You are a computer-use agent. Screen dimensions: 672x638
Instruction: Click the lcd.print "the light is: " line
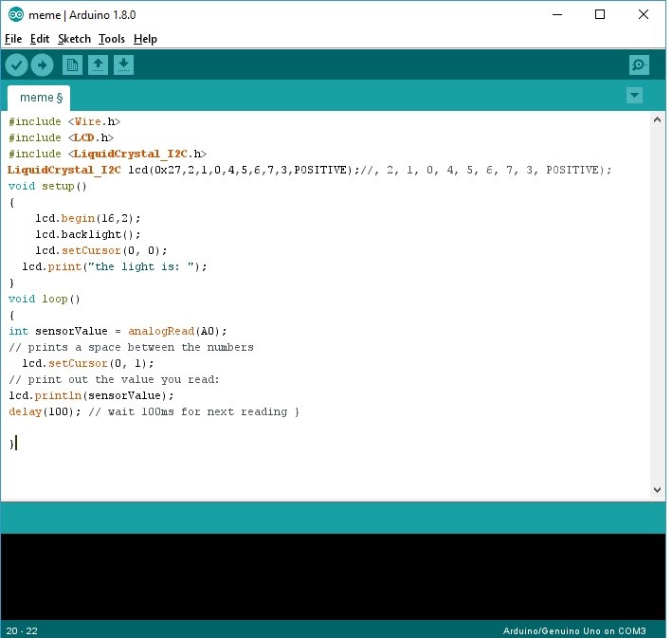[115, 266]
